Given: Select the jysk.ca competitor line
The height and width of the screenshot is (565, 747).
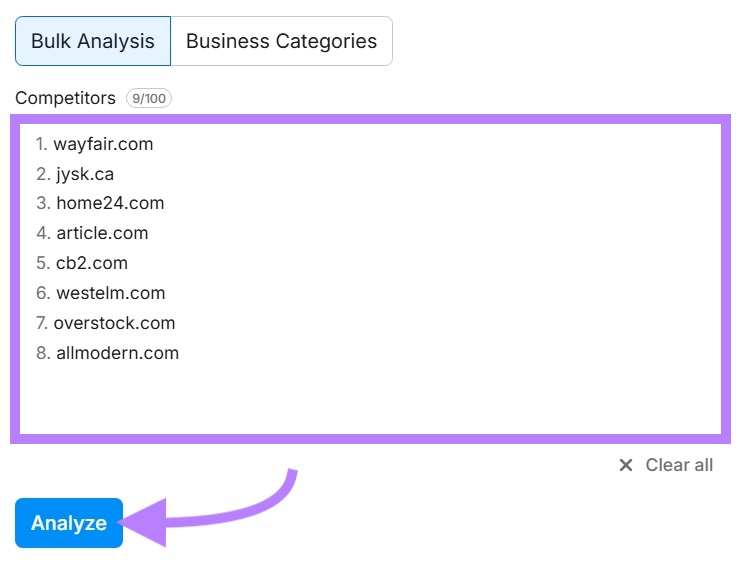Looking at the screenshot, I should tap(85, 174).
